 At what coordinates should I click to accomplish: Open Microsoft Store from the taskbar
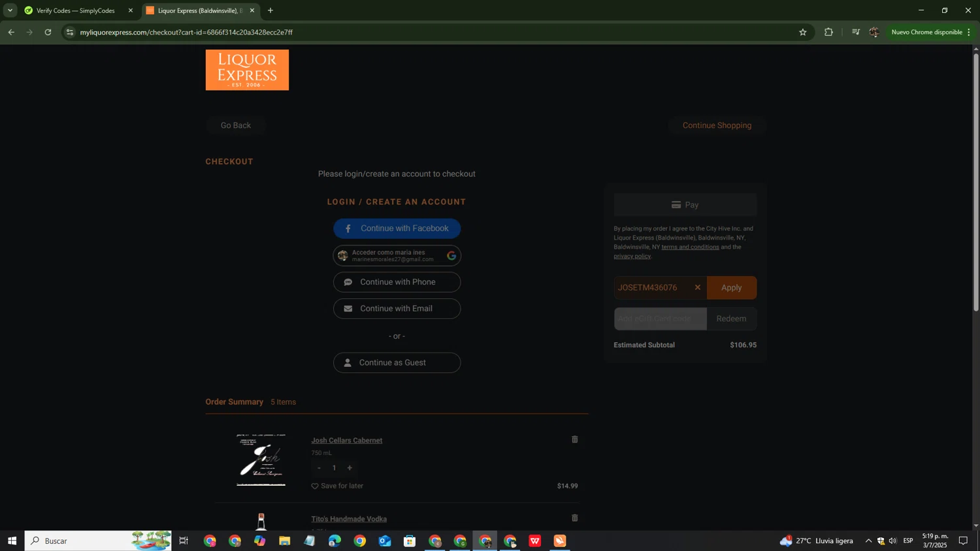[x=410, y=541]
